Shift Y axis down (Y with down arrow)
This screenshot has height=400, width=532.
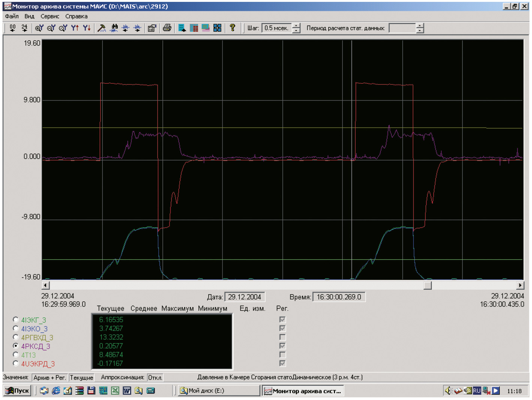(x=87, y=28)
